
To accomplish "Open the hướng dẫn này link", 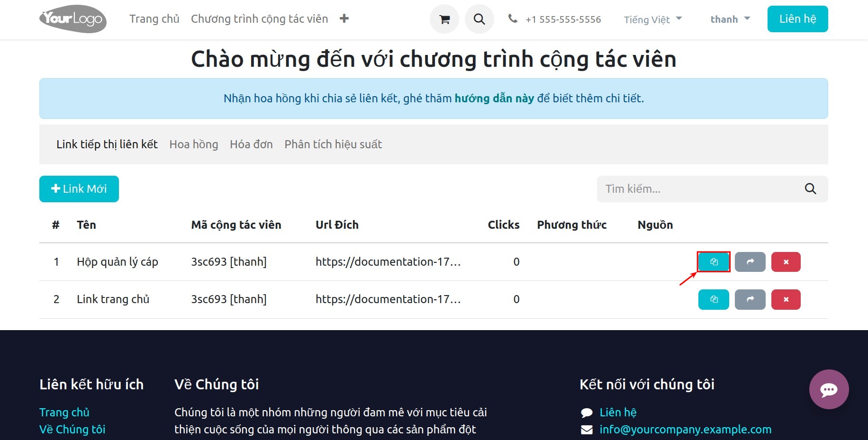I will tap(494, 98).
